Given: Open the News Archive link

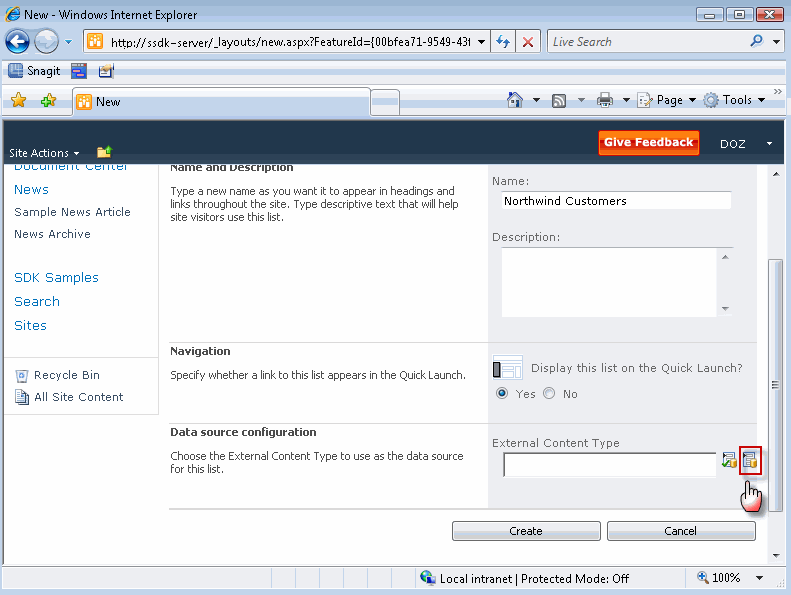Looking at the screenshot, I should pyautogui.click(x=52, y=234).
